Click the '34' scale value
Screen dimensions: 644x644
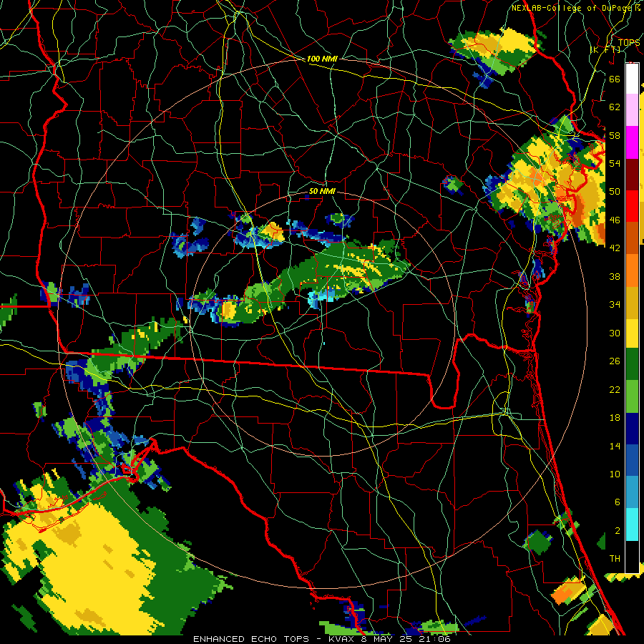[x=615, y=305]
